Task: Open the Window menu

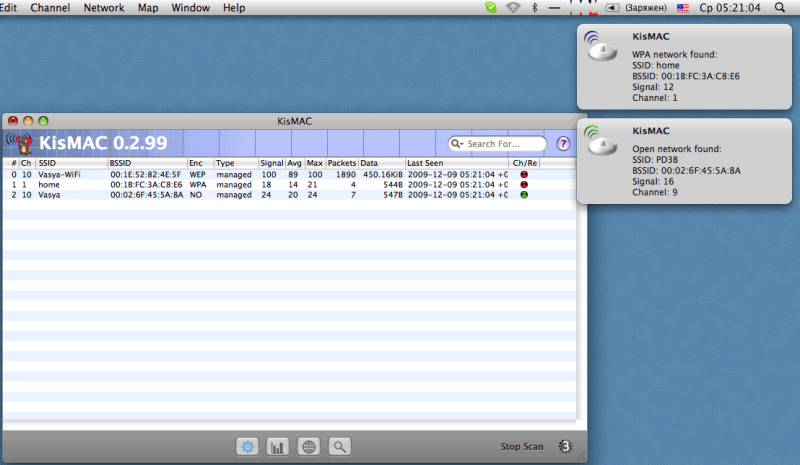Action: (190, 8)
